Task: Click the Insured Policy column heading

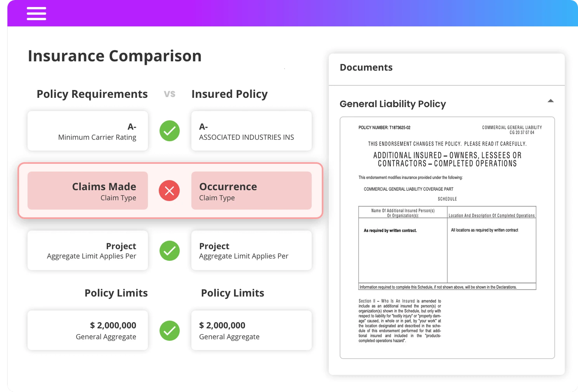Action: click(x=229, y=94)
